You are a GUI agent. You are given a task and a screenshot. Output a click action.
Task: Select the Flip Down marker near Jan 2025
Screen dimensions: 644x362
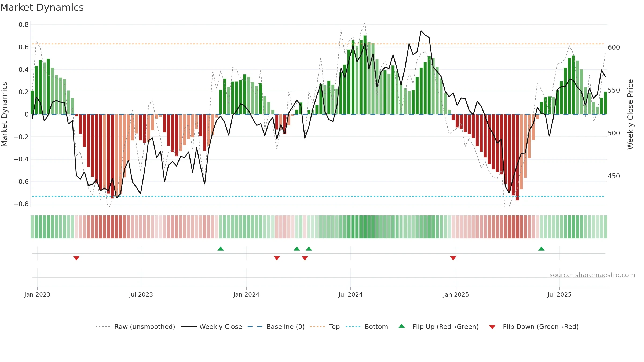pyautogui.click(x=453, y=258)
